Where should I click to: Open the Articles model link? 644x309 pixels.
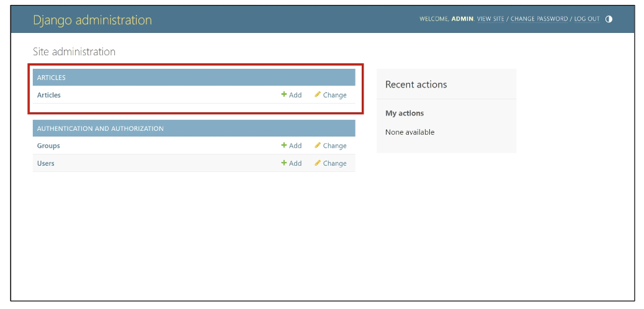coord(49,95)
